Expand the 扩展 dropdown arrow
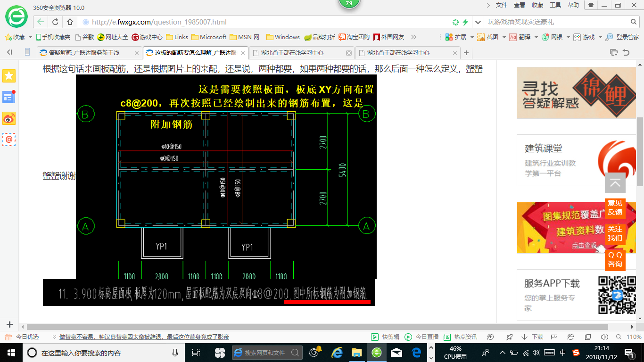This screenshot has width=644, height=362. click(471, 37)
